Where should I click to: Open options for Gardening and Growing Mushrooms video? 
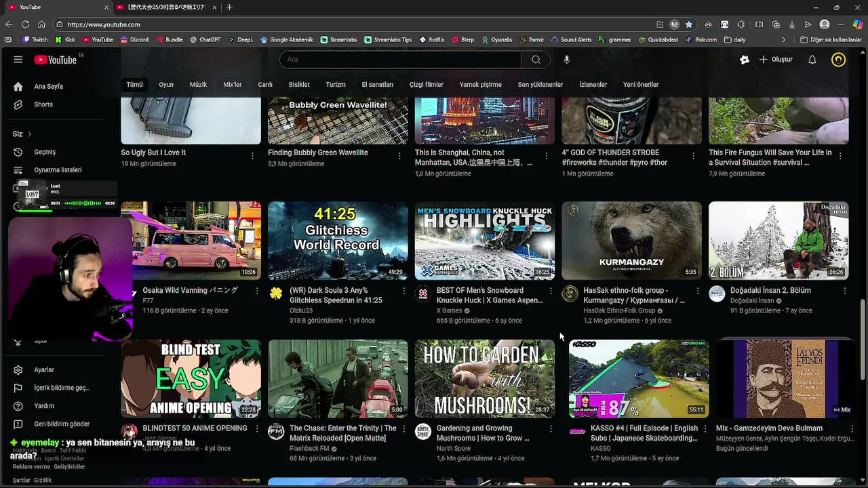point(551,429)
